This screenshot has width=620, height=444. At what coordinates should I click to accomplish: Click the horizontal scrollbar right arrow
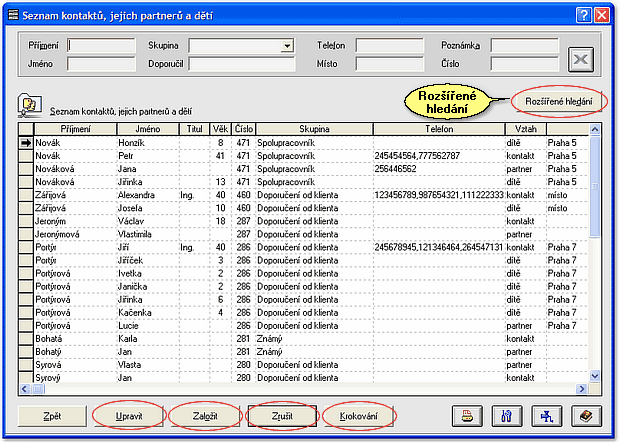point(579,388)
